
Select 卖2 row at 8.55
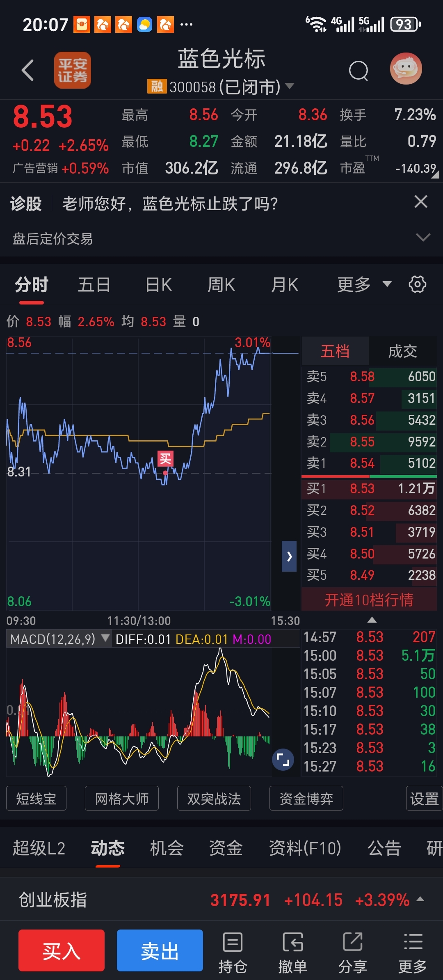point(369,442)
